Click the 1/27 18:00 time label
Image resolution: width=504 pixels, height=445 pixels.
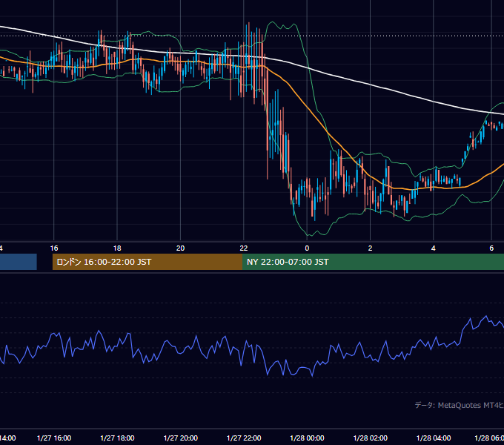[117, 438]
